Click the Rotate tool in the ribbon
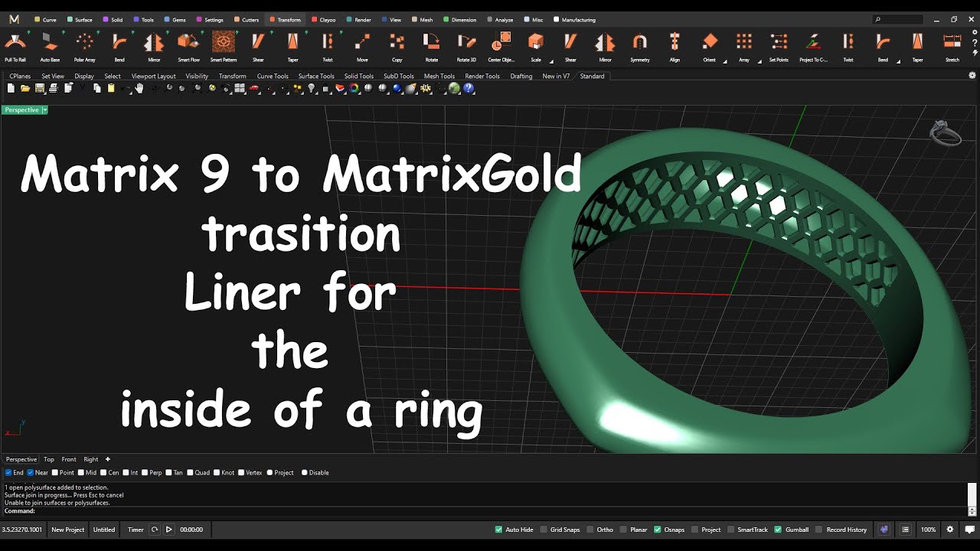This screenshot has width=980, height=551. point(432,47)
